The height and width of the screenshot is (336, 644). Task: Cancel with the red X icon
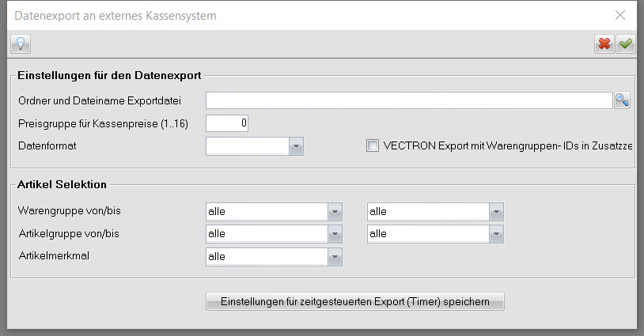pyautogui.click(x=604, y=43)
